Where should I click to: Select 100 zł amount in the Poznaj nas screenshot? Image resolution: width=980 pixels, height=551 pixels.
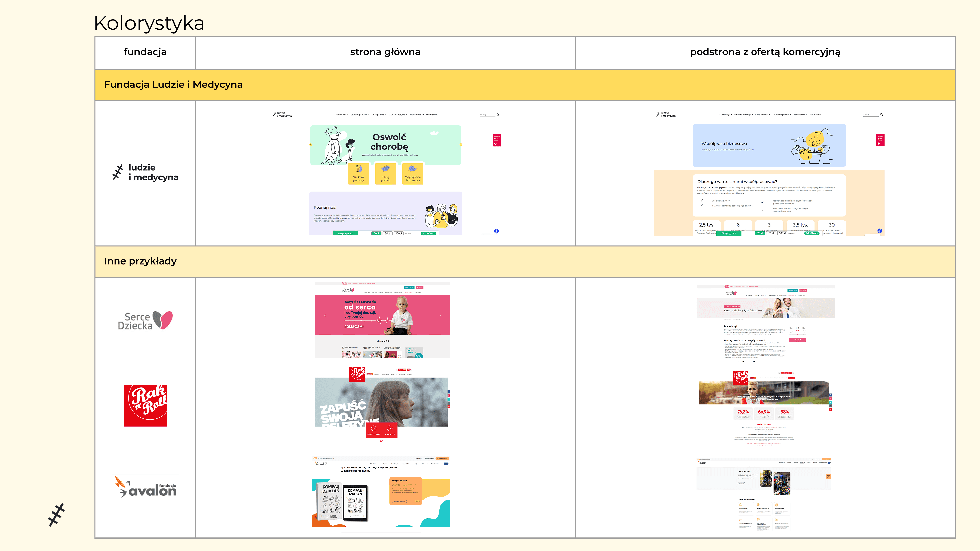[x=398, y=233]
